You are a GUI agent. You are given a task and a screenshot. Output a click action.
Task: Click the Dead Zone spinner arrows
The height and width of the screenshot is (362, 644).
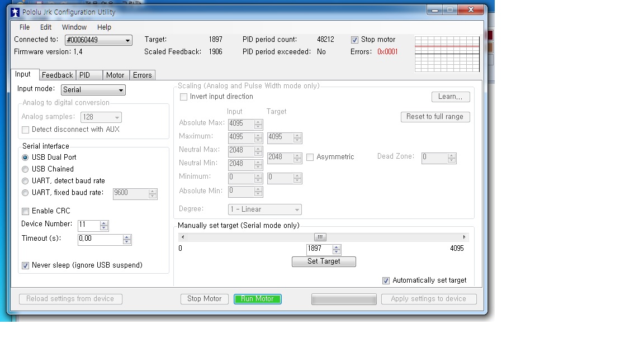click(x=452, y=158)
